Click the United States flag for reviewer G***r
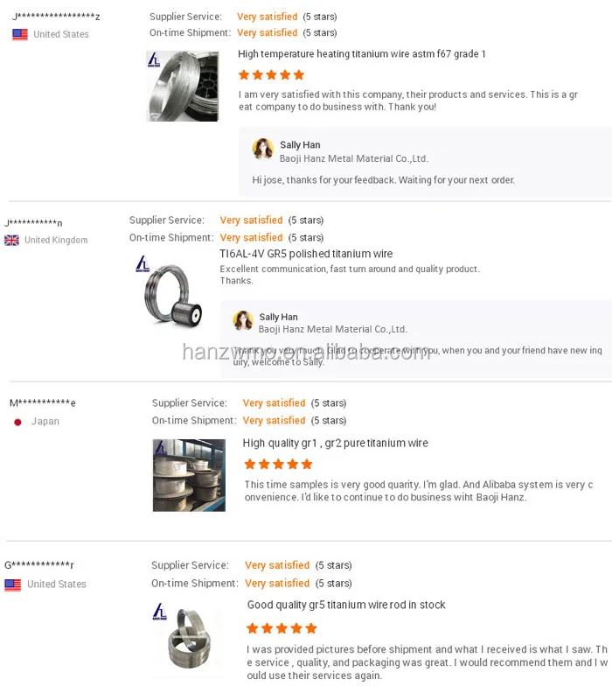The image size is (612, 700). pos(12,584)
